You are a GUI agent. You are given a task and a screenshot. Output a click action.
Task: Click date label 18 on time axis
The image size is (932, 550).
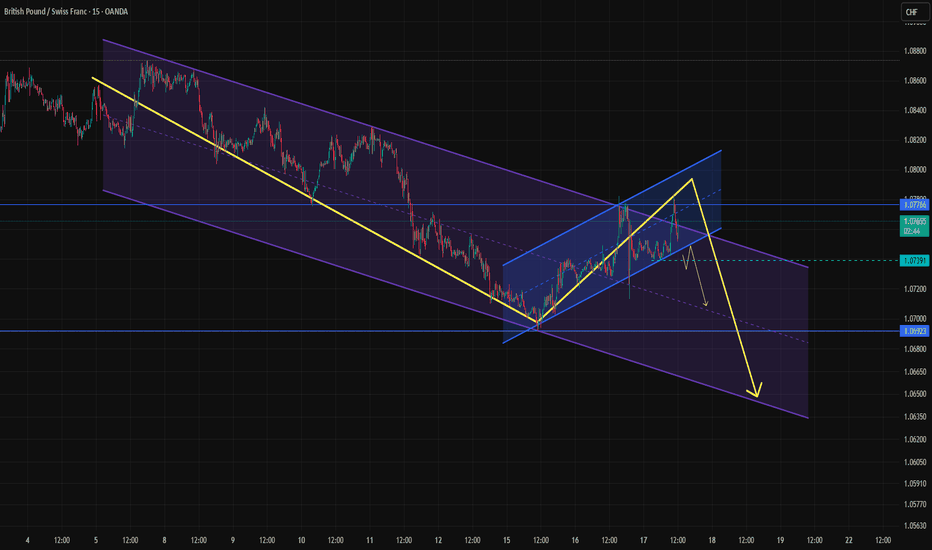click(711, 540)
